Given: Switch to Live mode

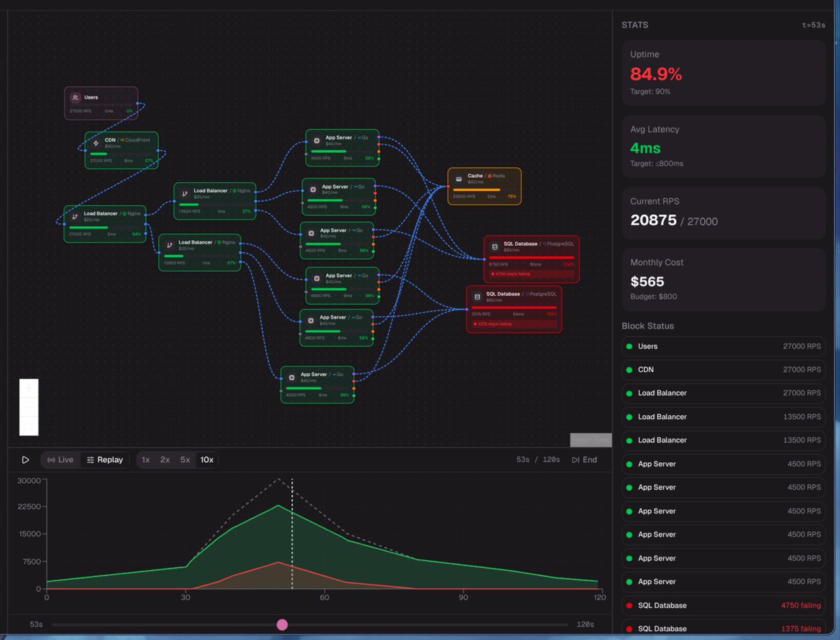Looking at the screenshot, I should coord(60,460).
